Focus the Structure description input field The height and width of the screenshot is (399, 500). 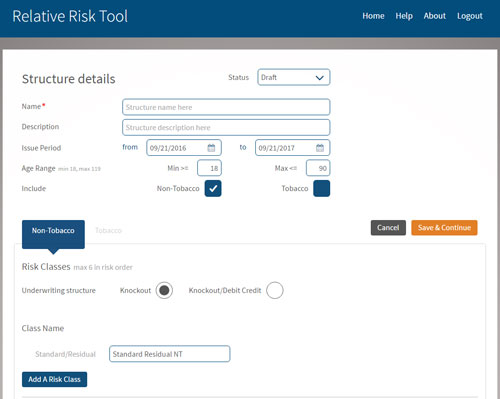[226, 127]
